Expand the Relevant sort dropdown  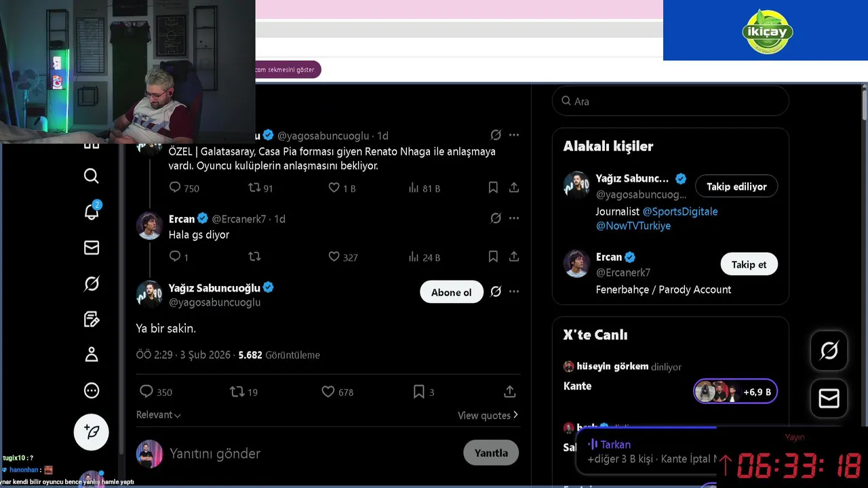click(159, 415)
